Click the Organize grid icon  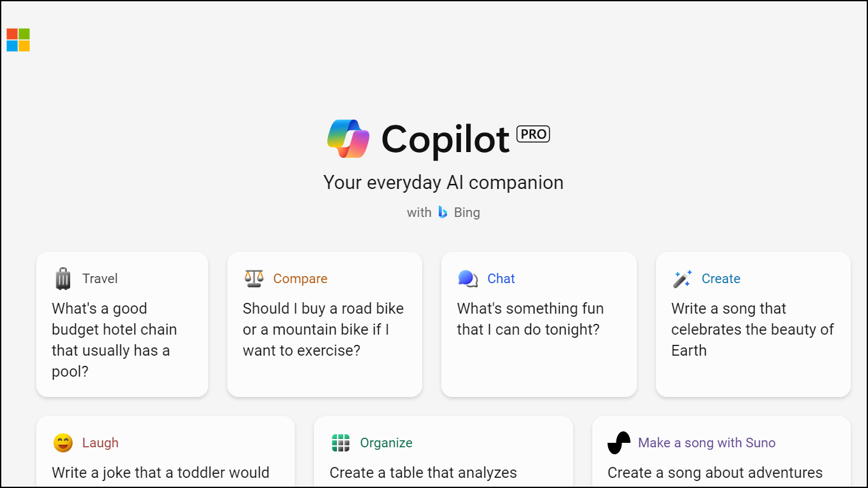(340, 443)
